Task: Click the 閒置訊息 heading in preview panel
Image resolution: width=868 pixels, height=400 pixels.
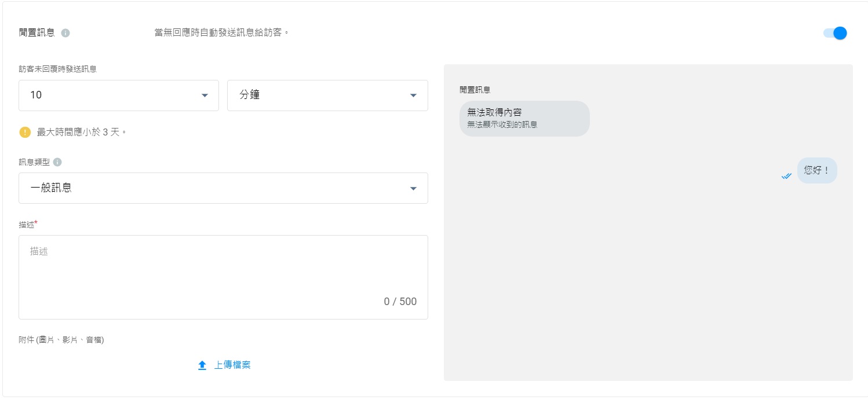Action: pyautogui.click(x=475, y=90)
